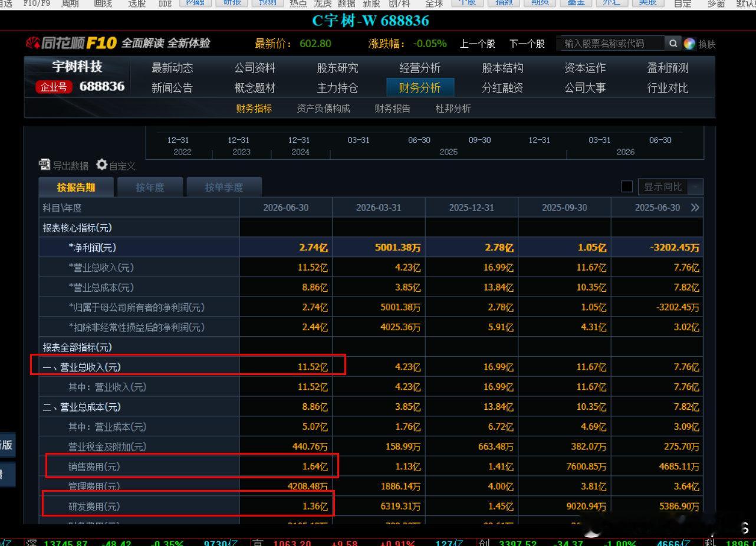Click the *营业总成本(元) row label
The height and width of the screenshot is (546, 756).
click(x=101, y=287)
